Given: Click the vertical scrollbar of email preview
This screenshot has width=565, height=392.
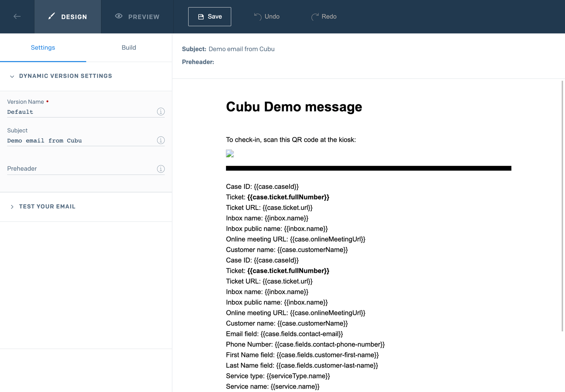Looking at the screenshot, I should tap(562, 206).
